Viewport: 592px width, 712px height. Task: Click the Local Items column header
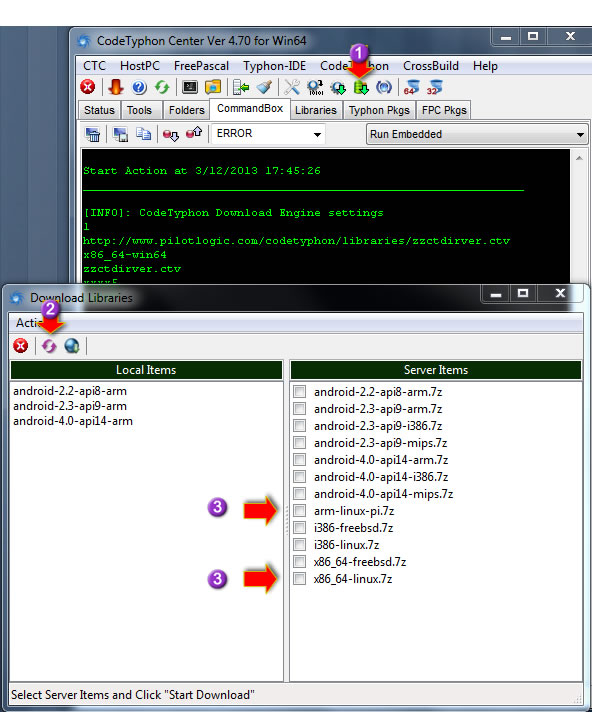click(x=146, y=370)
